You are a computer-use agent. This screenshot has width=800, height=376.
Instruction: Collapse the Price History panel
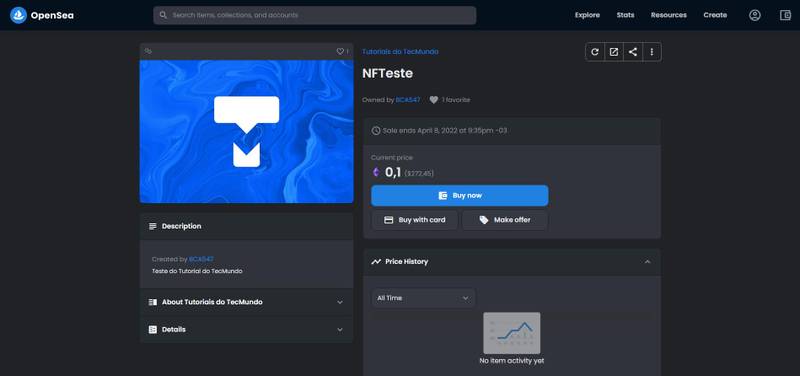(647, 262)
